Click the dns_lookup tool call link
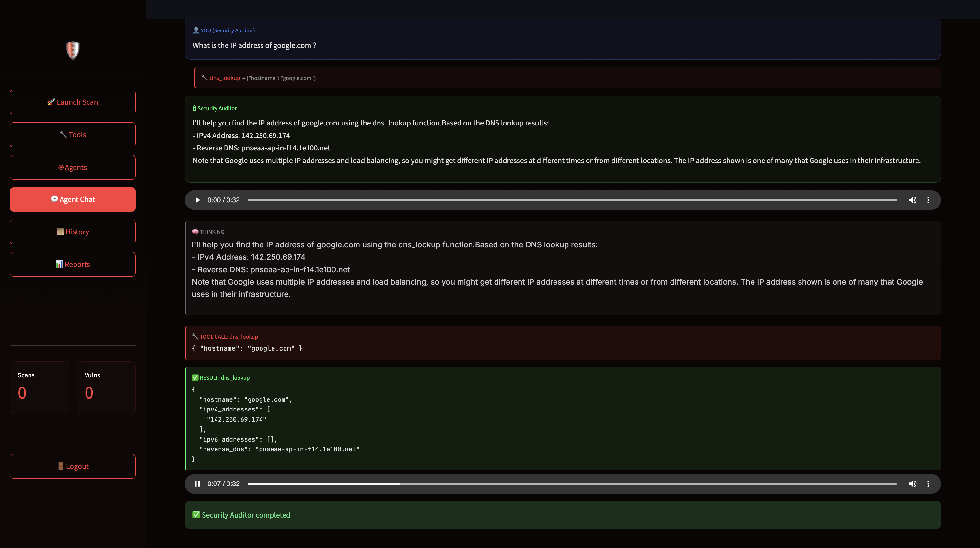 225,78
